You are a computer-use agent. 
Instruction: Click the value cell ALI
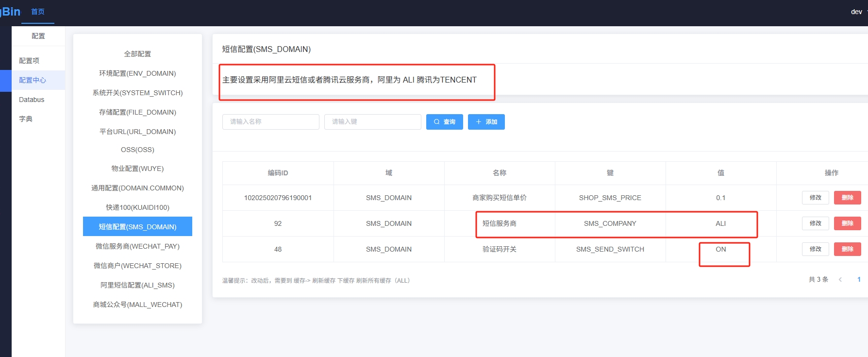[x=721, y=223]
